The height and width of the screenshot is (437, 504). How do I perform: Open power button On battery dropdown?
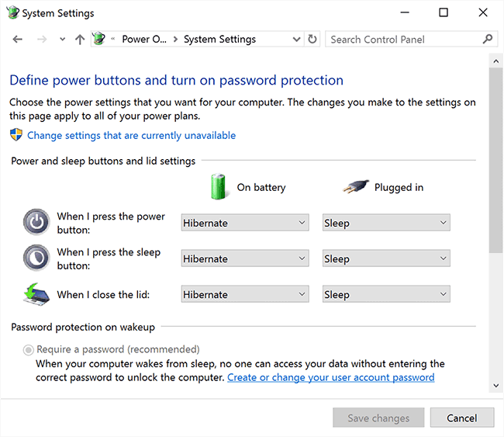pos(245,223)
